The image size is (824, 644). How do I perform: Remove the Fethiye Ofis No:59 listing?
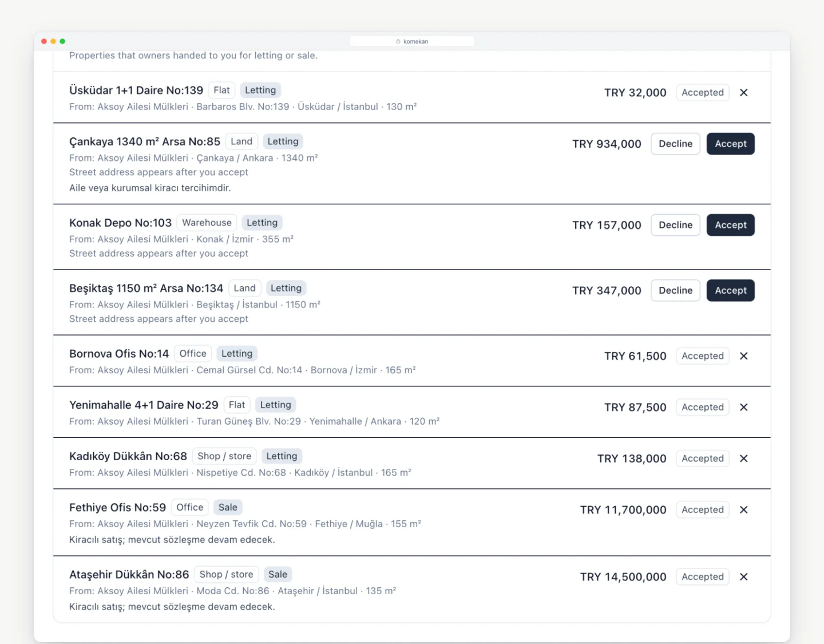tap(743, 509)
